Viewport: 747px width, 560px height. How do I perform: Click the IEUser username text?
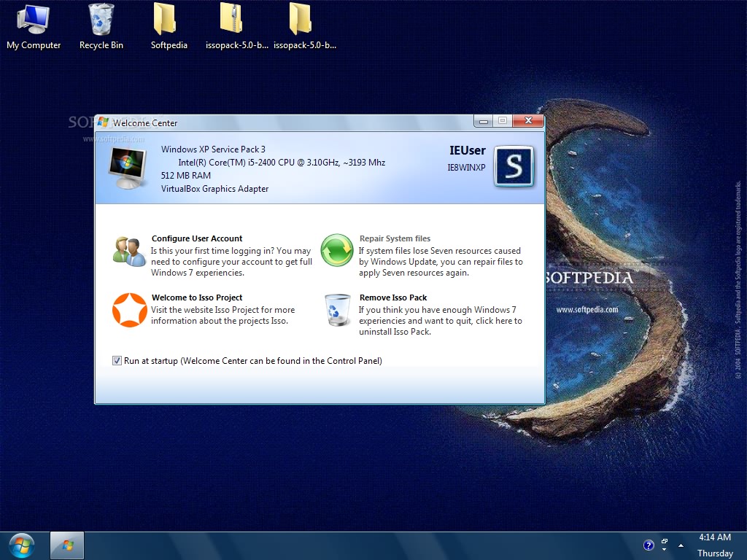click(x=468, y=150)
